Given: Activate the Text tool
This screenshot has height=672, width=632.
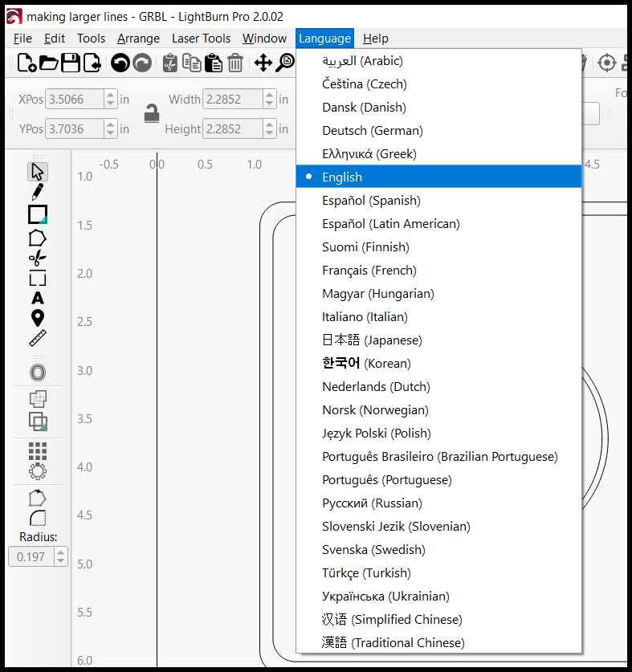Looking at the screenshot, I should (38, 298).
